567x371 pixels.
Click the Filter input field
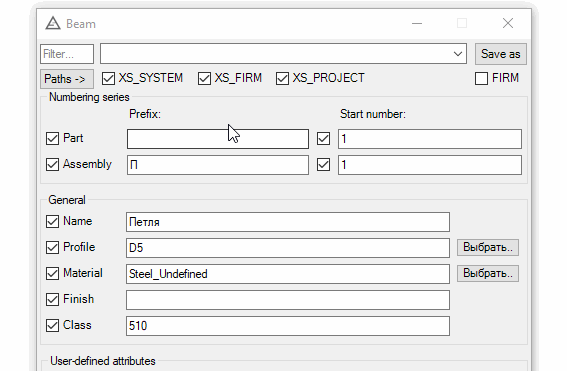point(67,54)
